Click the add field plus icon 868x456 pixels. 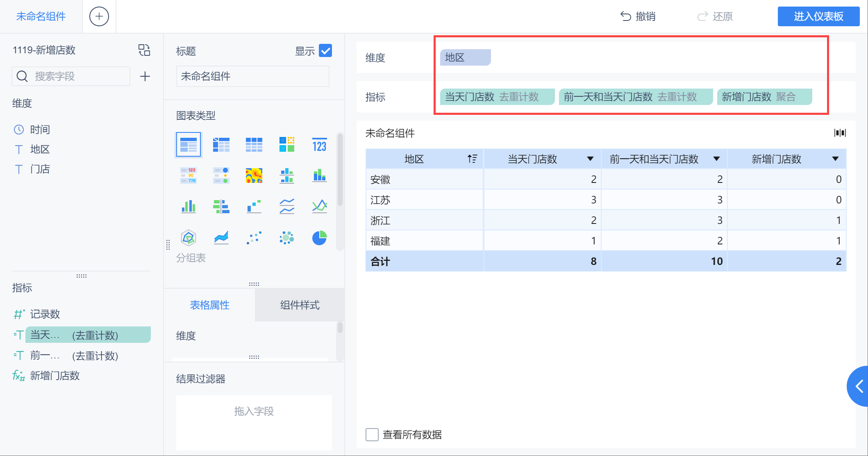tap(145, 76)
